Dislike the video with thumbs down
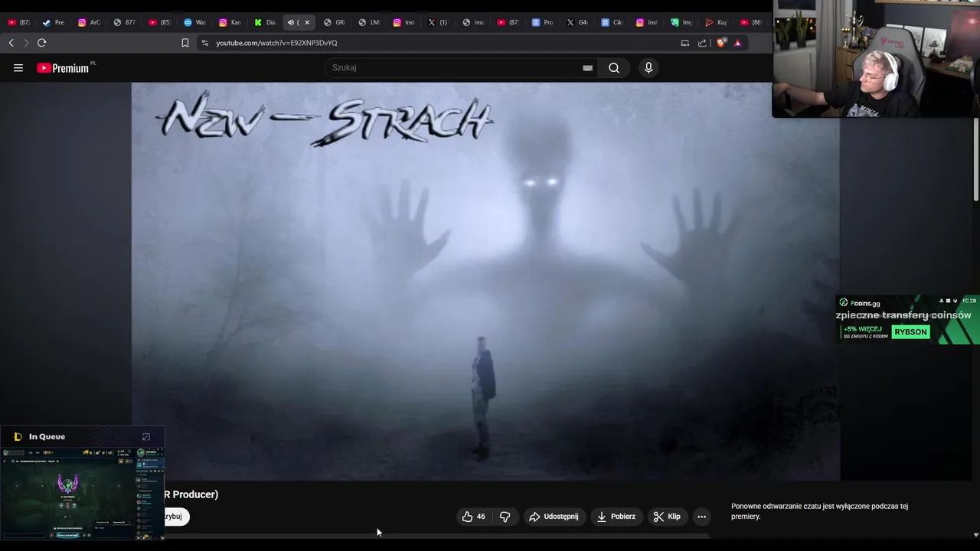Viewport: 980px width, 551px height. [x=505, y=517]
